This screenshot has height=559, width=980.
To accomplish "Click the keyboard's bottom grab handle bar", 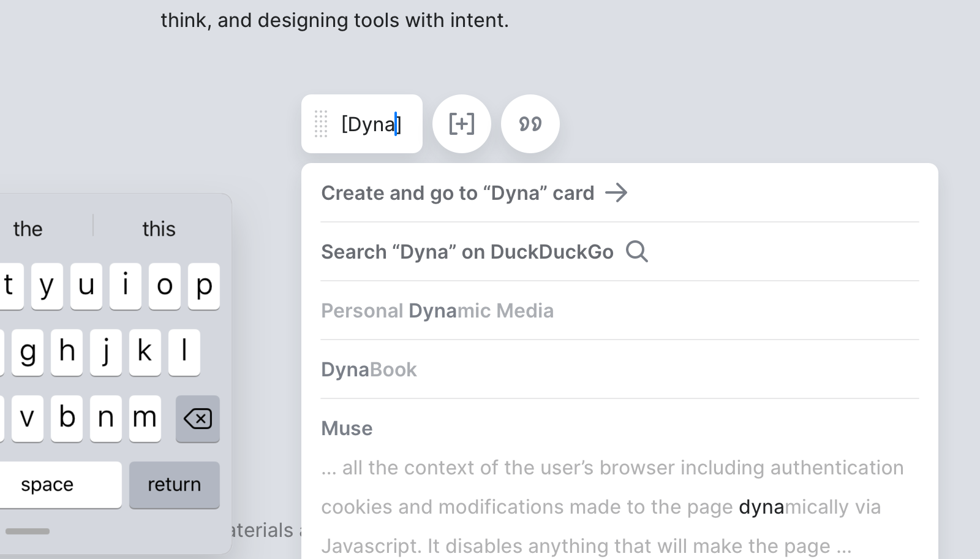I will coord(28,531).
